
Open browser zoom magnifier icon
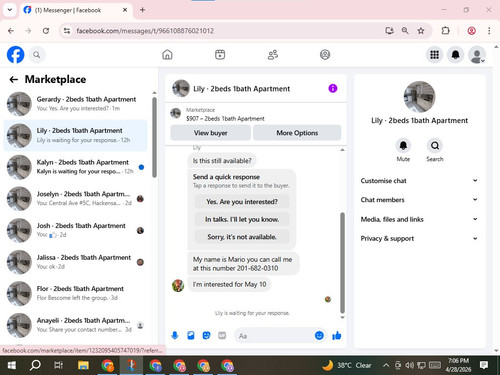pyautogui.click(x=405, y=31)
